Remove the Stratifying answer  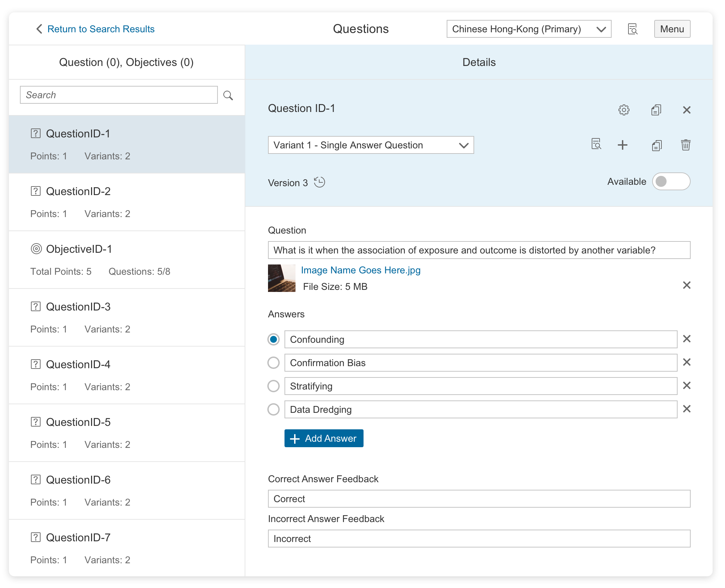[x=687, y=385]
